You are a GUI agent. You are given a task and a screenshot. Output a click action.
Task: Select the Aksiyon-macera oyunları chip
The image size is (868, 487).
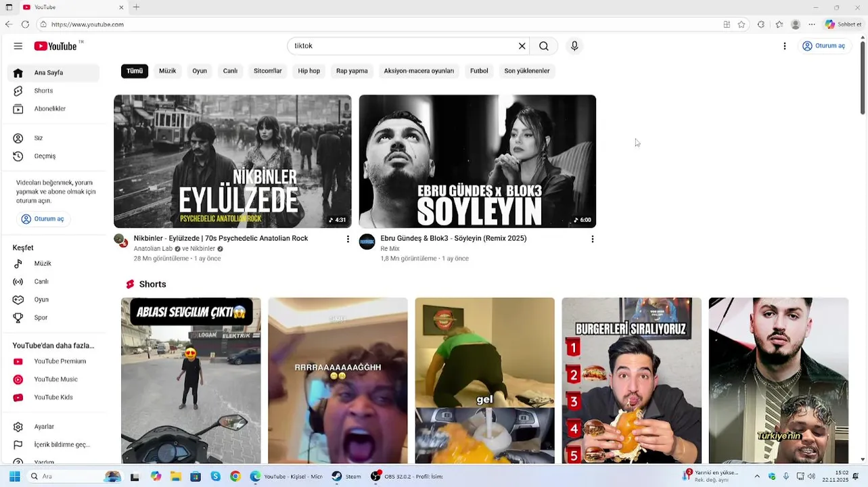click(419, 71)
